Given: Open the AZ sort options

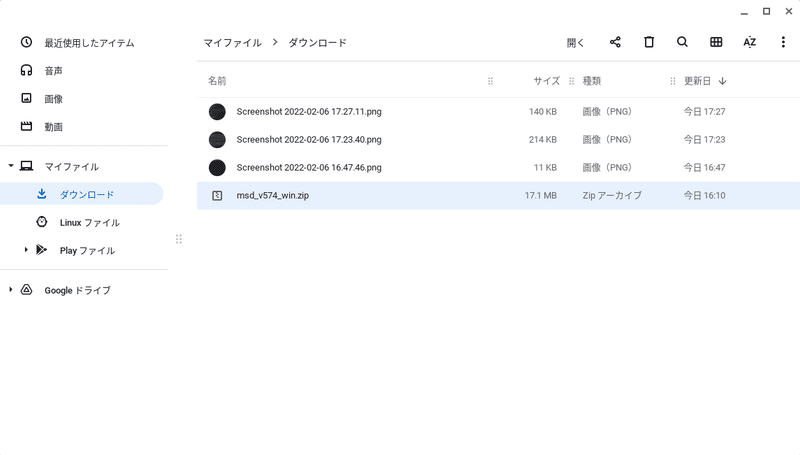Looking at the screenshot, I should [749, 42].
